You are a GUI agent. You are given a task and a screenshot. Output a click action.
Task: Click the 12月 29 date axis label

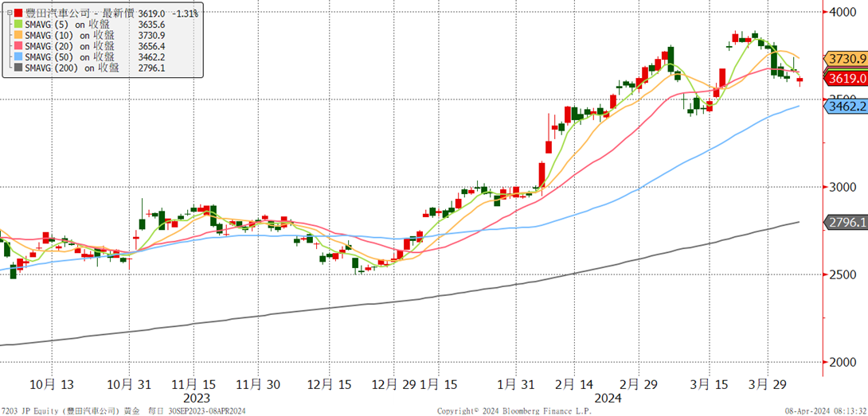(x=394, y=384)
